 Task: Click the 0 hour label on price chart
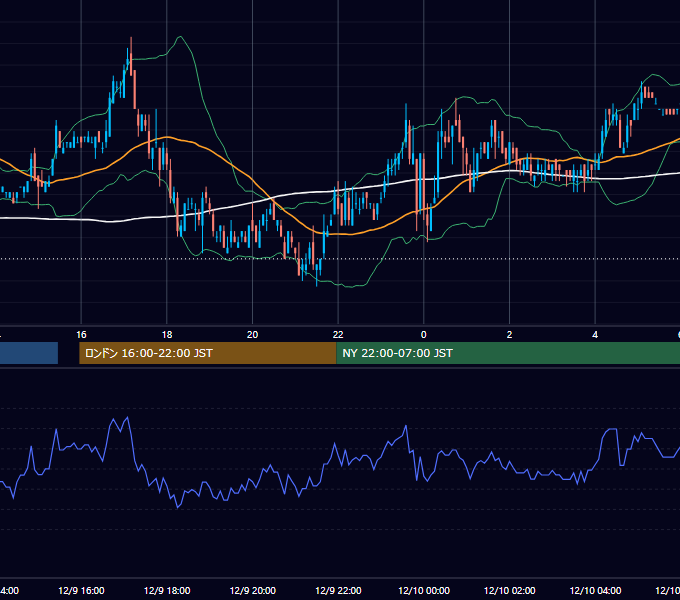pos(424,335)
